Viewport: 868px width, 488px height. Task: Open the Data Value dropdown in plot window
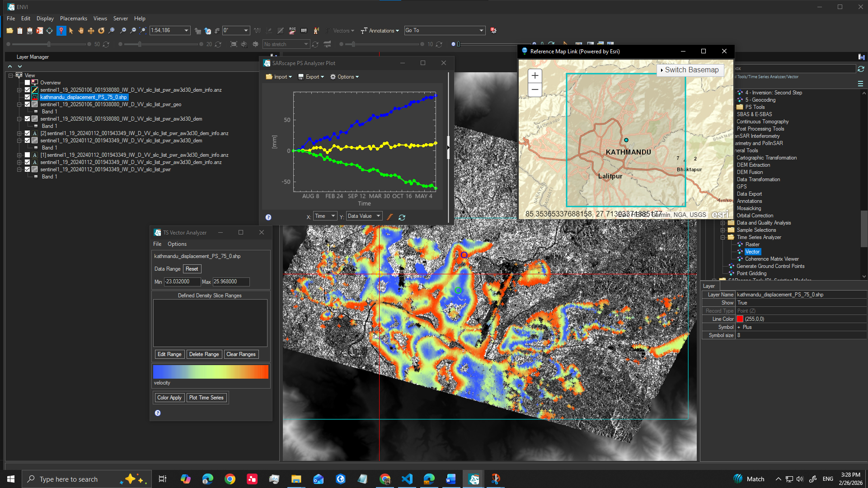click(x=379, y=216)
